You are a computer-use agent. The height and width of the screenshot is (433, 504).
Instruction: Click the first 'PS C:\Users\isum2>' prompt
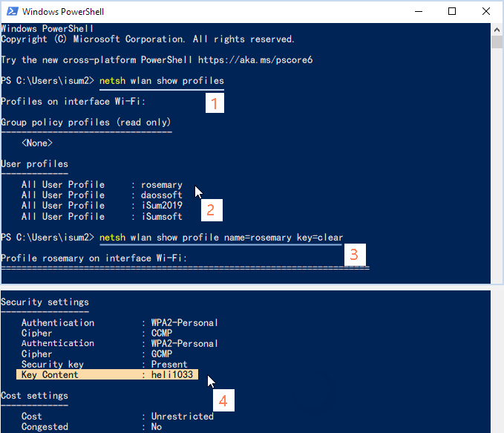48,81
